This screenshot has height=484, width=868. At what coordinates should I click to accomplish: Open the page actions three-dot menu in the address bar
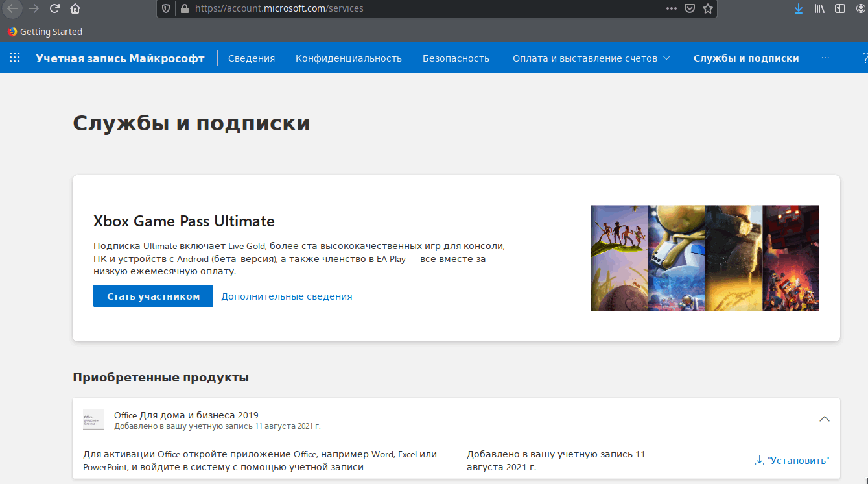coord(672,8)
